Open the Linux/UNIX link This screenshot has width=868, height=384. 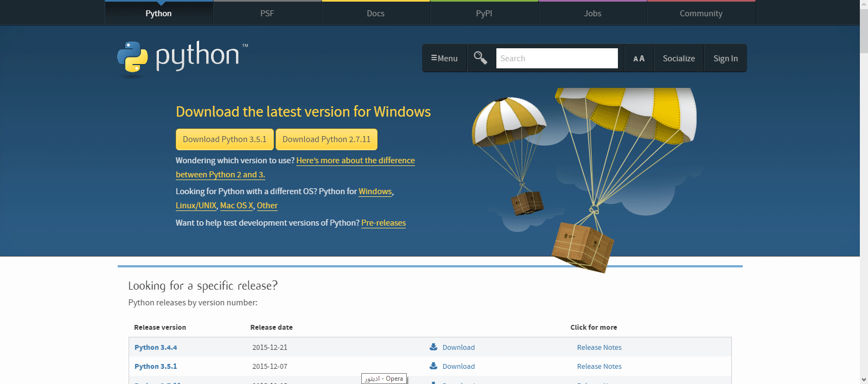[x=196, y=206]
